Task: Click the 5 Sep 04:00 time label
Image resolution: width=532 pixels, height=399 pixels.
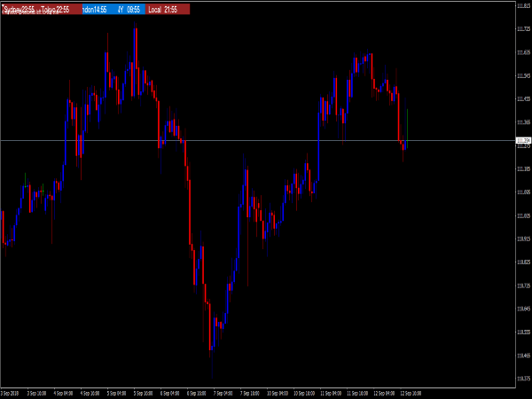Action: 116,393
